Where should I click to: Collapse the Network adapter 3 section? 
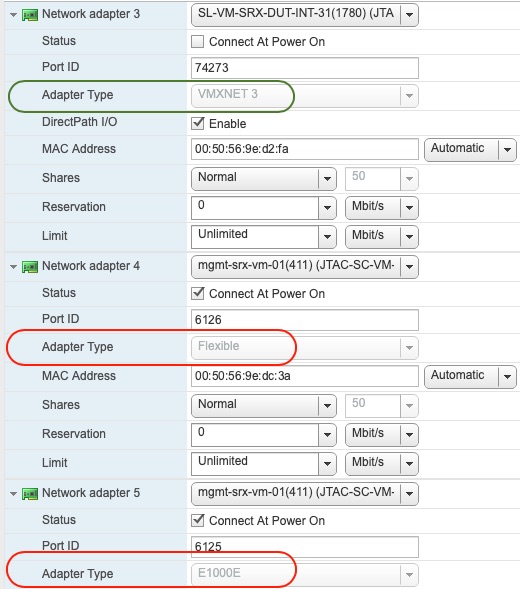click(14, 15)
